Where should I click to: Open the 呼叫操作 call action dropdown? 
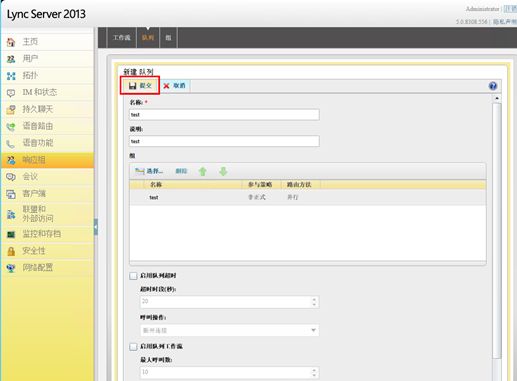pyautogui.click(x=230, y=330)
